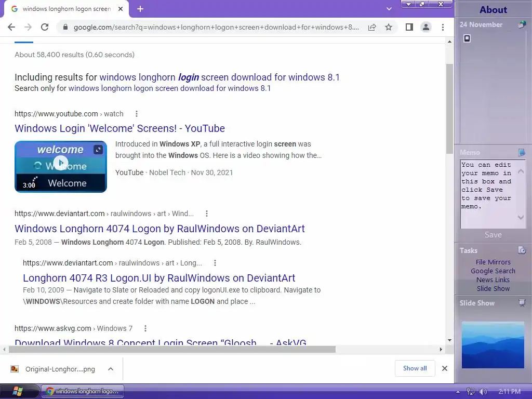Image resolution: width=532 pixels, height=399 pixels.
Task: Open the News Links task
Action: tap(493, 280)
